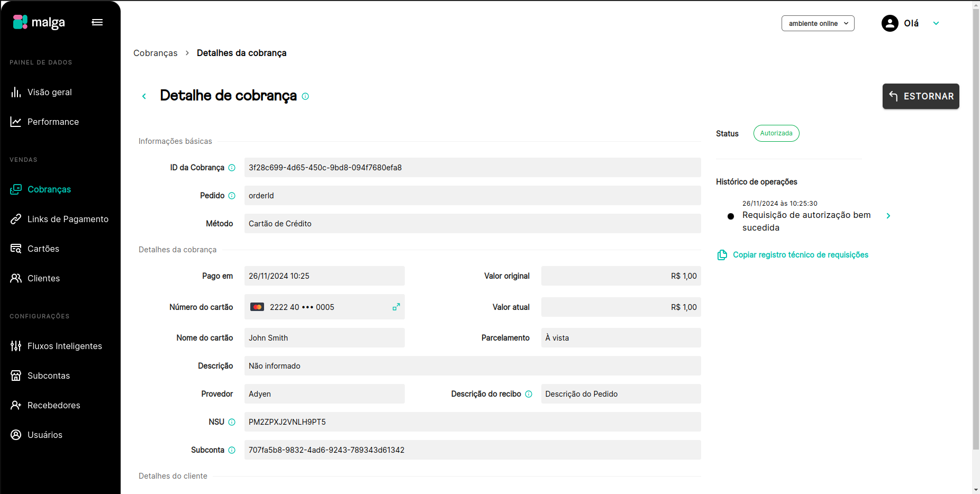The image size is (980, 494).
Task: Click the Usuários user icon
Action: point(16,435)
